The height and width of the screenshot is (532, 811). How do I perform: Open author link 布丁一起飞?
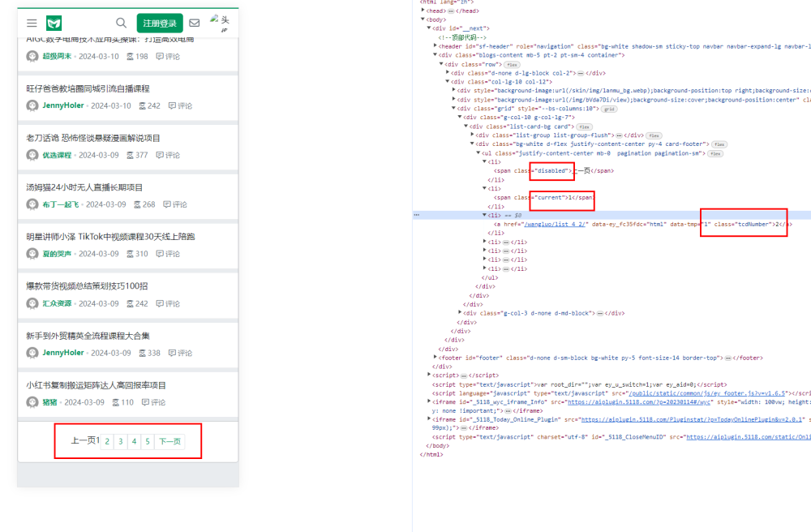61,204
